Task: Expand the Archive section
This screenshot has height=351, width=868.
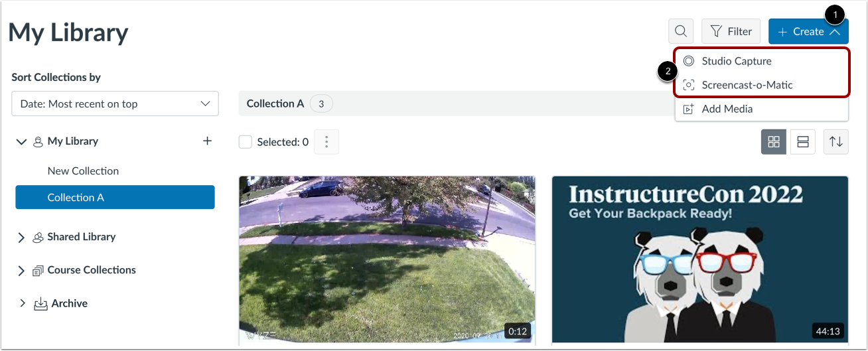Action: tap(21, 303)
